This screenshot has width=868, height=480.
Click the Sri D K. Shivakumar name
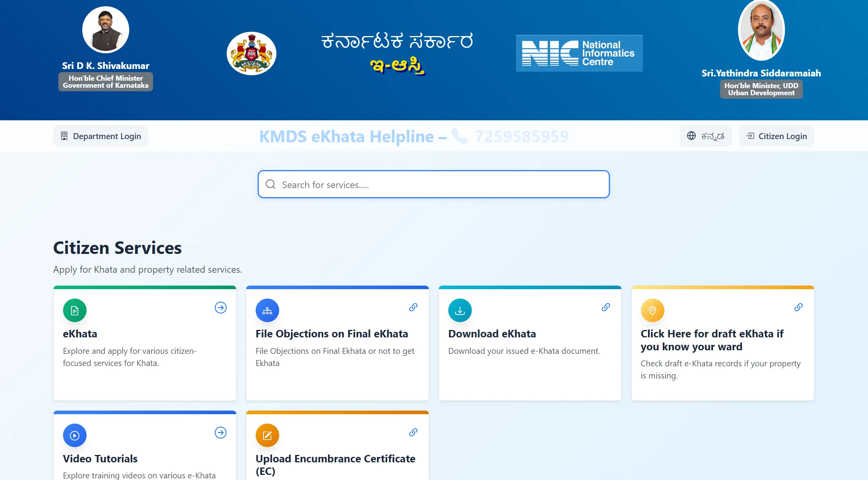tap(106, 65)
